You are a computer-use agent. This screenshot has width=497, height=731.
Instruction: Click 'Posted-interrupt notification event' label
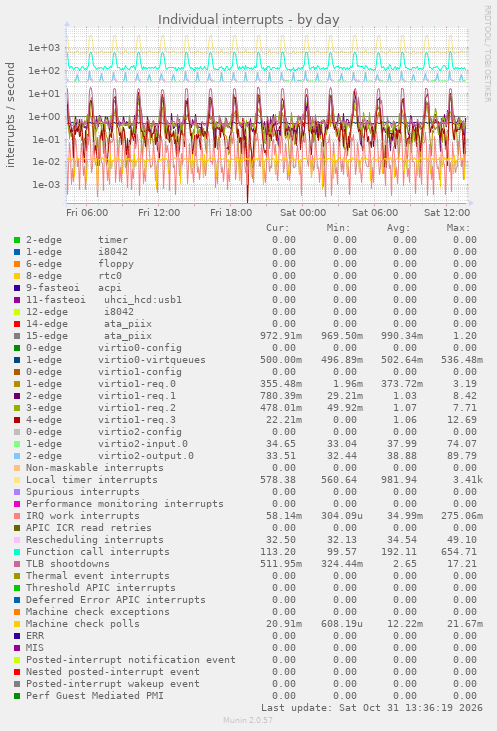pyautogui.click(x=131, y=660)
